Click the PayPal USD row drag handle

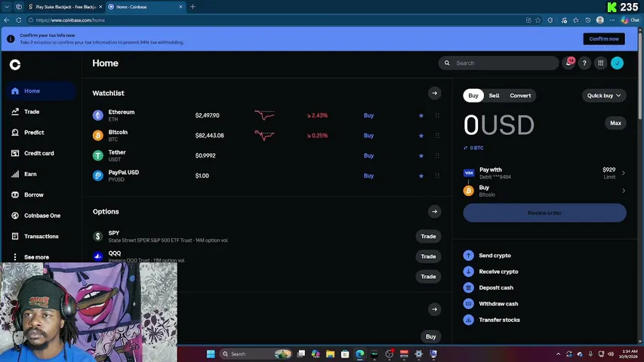tap(437, 176)
